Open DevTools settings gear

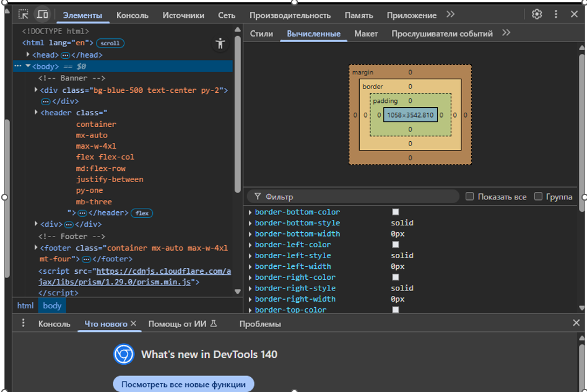click(537, 14)
